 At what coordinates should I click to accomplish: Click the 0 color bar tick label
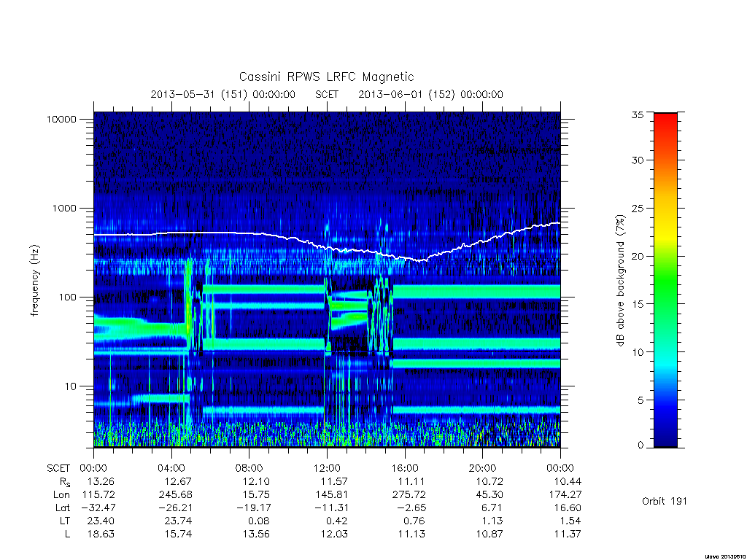click(640, 446)
